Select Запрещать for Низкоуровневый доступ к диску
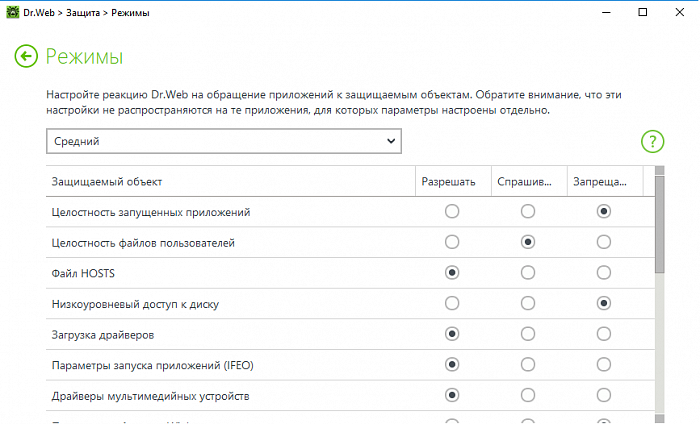700x424 pixels. 604,303
